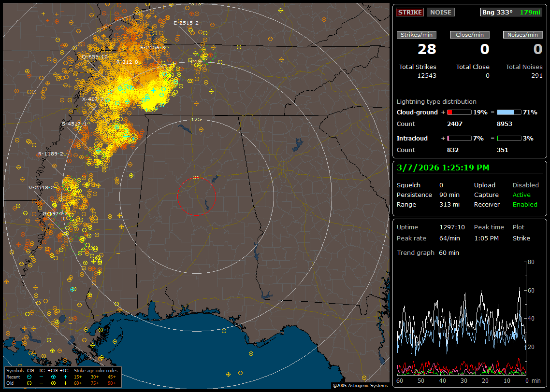Click the 90+ strike age color code
550x392 pixels.
pyautogui.click(x=112, y=383)
